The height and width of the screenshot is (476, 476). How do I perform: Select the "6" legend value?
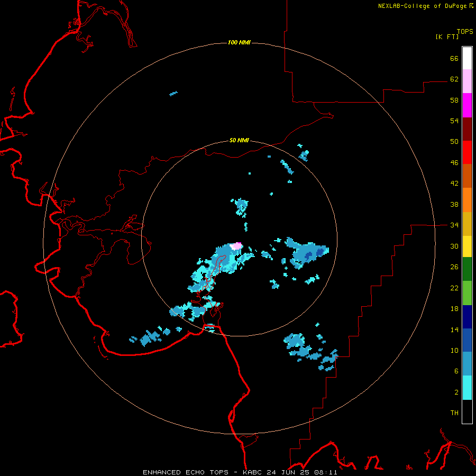pos(456,371)
